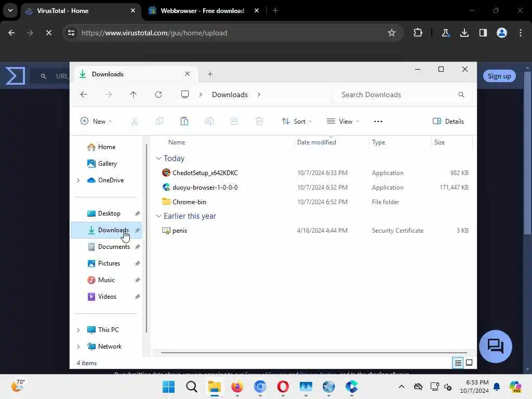Select Gallery in the navigation pane

(107, 164)
